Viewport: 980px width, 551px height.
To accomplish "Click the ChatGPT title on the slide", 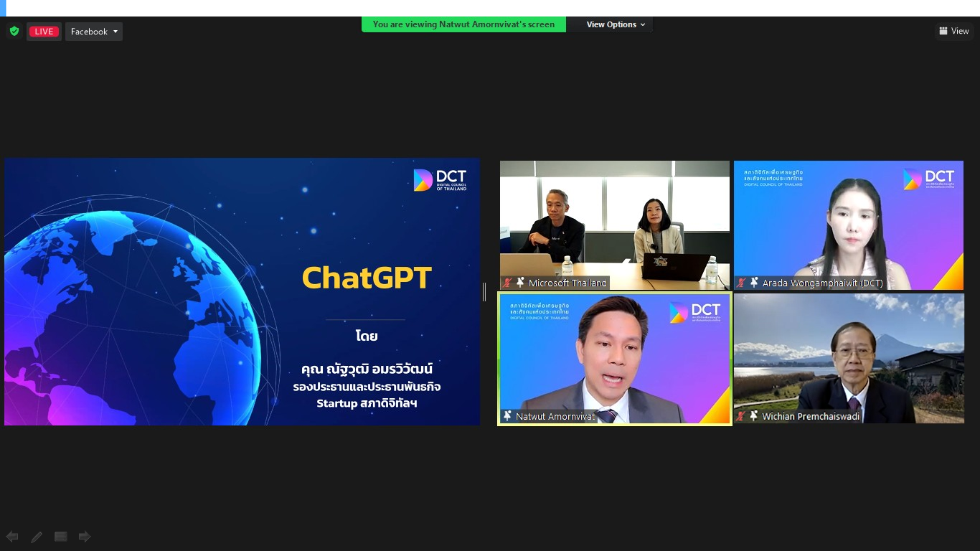I will tap(367, 278).
